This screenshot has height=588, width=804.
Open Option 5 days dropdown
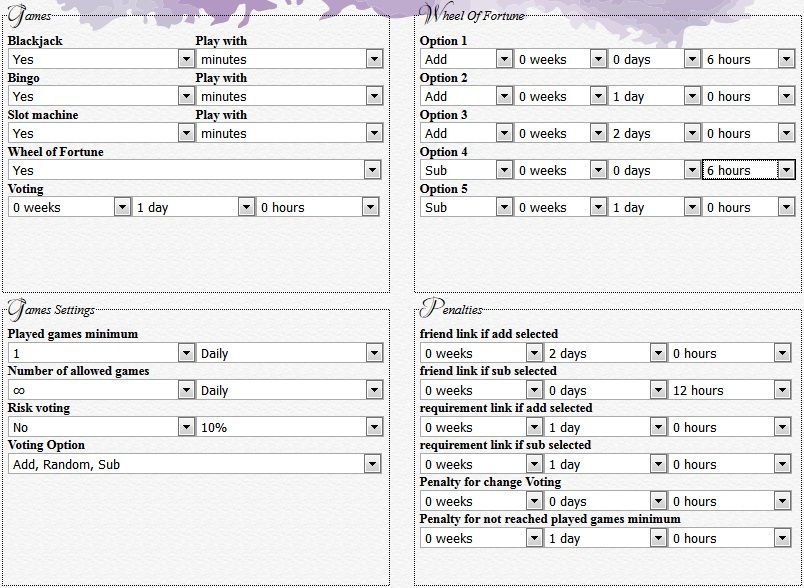tap(654, 207)
